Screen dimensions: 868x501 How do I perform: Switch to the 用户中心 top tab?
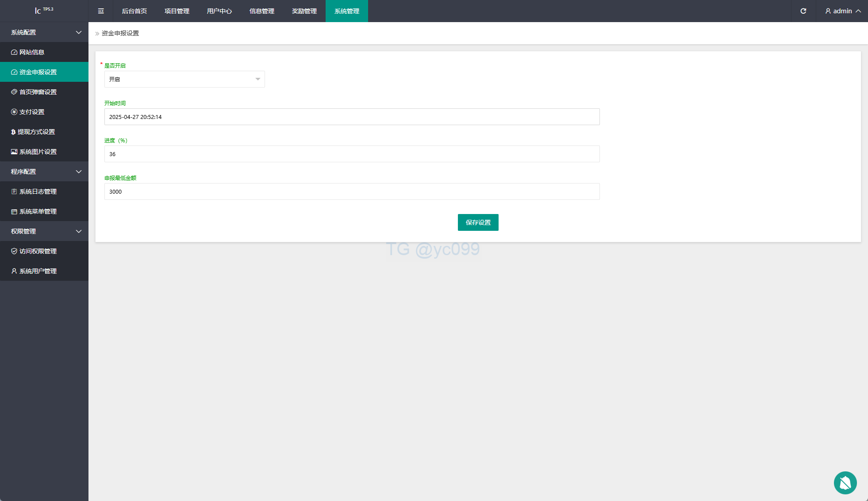tap(219, 11)
